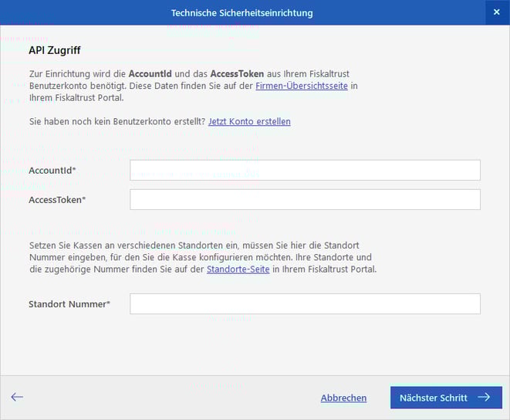The height and width of the screenshot is (420, 510).
Task: Follow the Jetzt Konto erstellen link
Action: [249, 121]
